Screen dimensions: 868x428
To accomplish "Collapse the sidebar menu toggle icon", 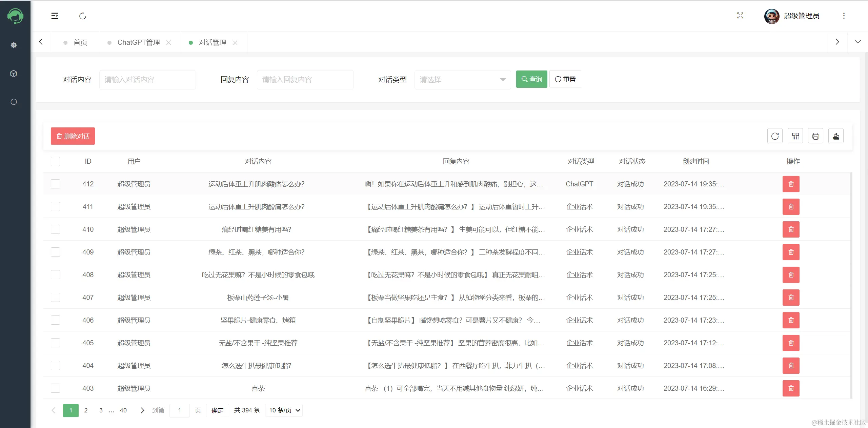I will (55, 16).
